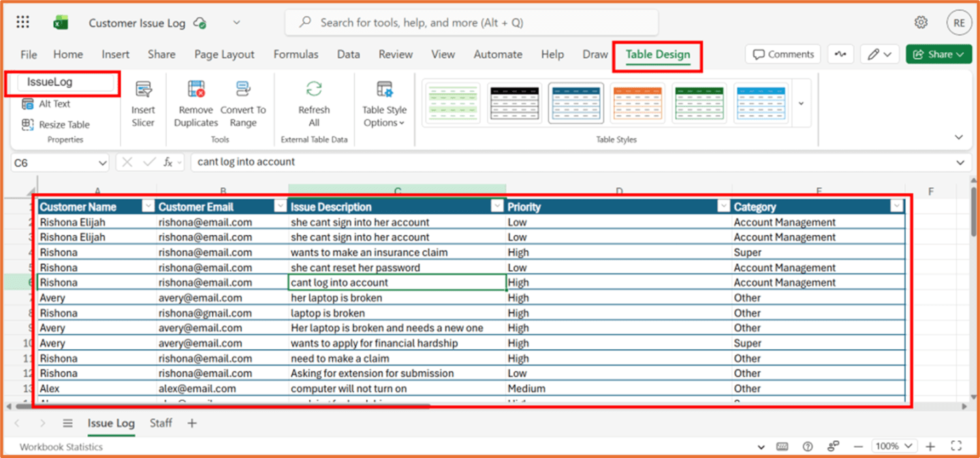Viewport: 980px width, 458px height.
Task: Click the Settings gear icon
Action: pos(921,22)
